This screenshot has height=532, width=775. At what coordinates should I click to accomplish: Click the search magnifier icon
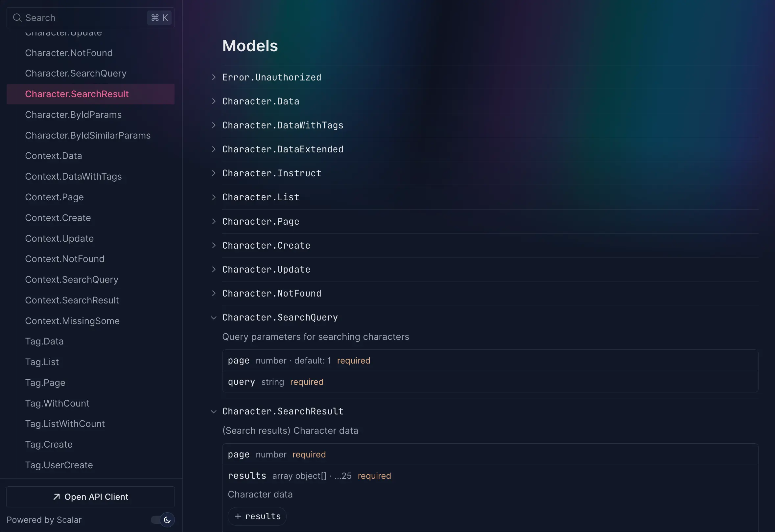[x=17, y=18]
